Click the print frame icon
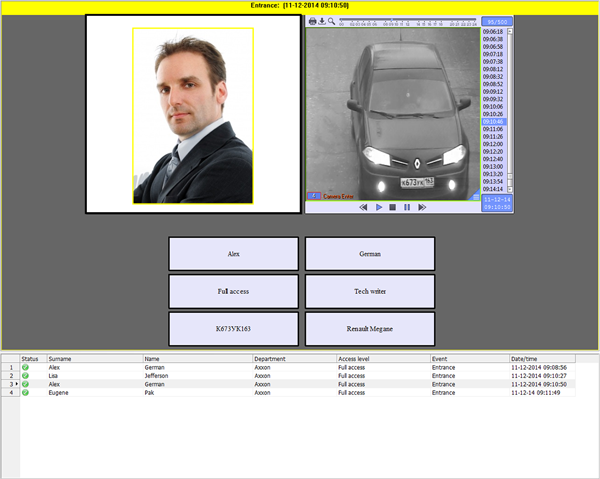 click(312, 21)
